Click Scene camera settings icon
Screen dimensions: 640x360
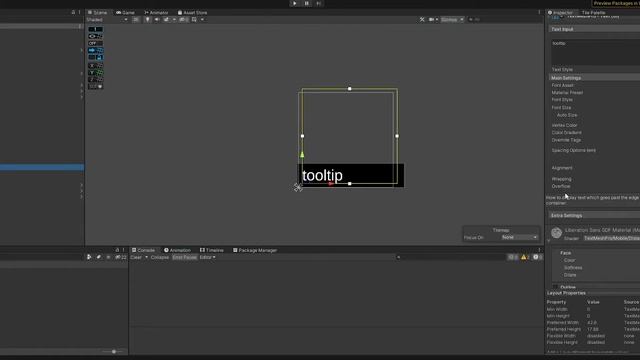(431, 20)
